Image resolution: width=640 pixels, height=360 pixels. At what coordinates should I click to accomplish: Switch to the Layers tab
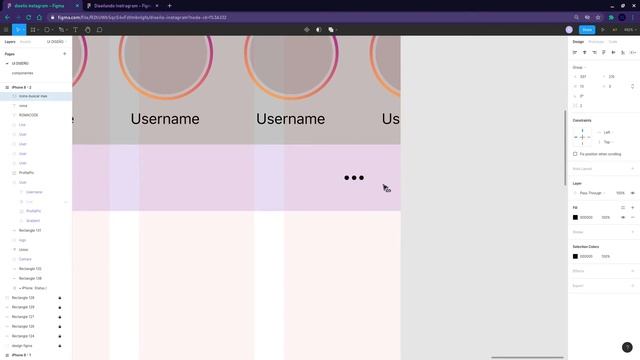tap(10, 42)
